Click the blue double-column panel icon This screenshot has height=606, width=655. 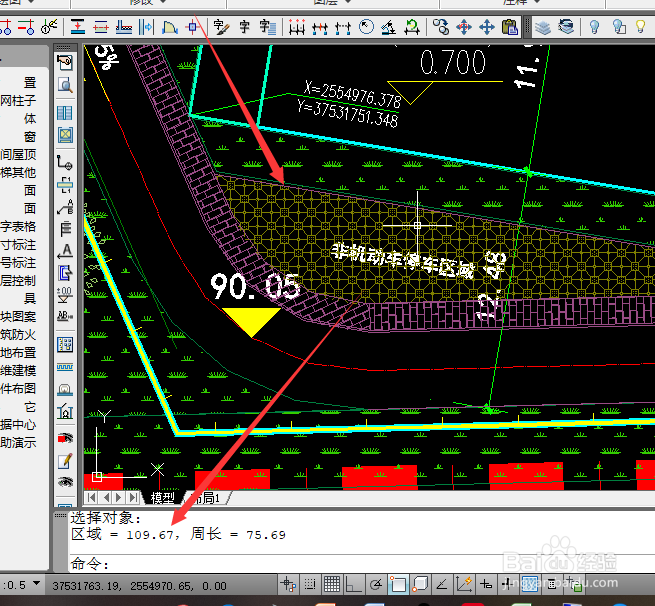65,113
